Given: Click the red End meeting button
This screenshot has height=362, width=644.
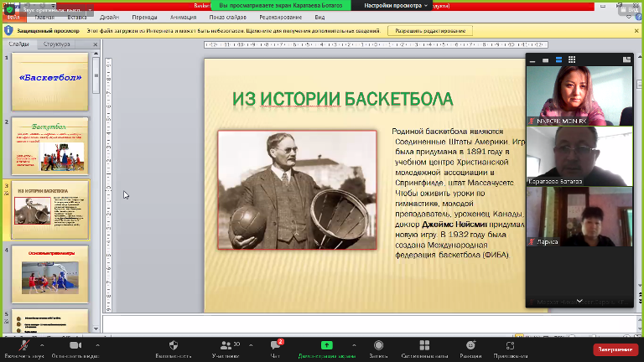Looking at the screenshot, I should coord(615,349).
